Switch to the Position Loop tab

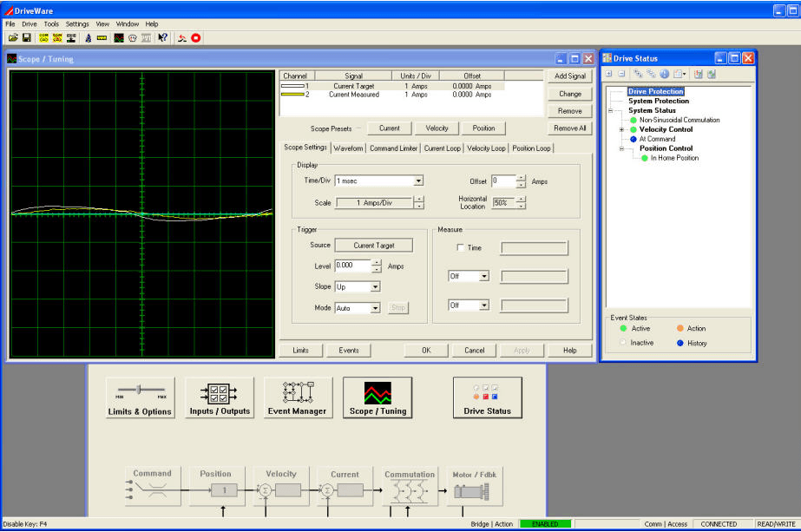[x=531, y=148]
